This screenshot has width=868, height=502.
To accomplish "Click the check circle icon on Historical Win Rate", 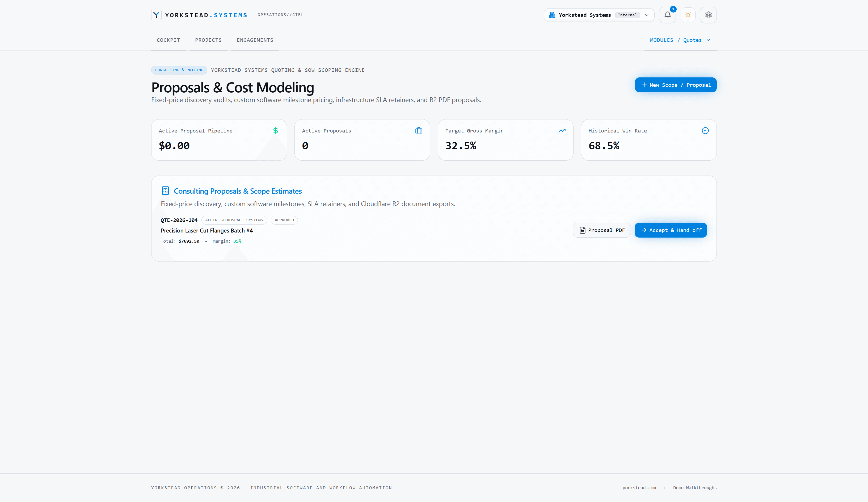I will 705,131.
